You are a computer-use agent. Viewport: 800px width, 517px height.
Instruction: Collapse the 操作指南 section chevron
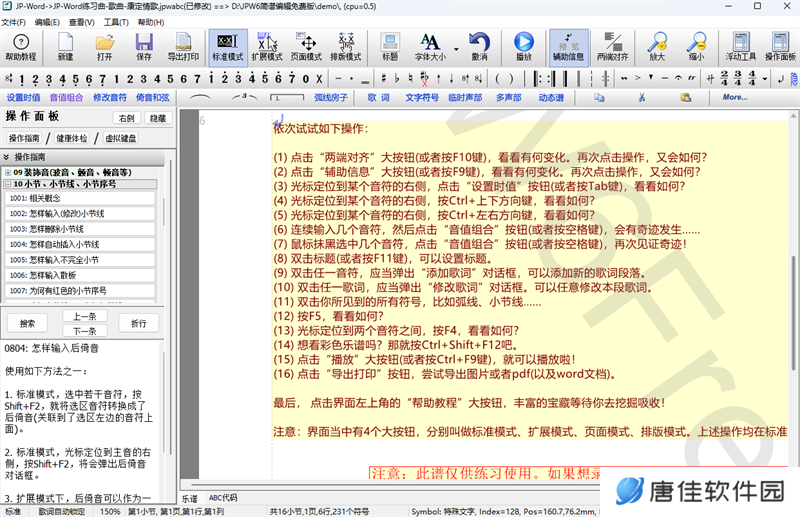pyautogui.click(x=6, y=157)
